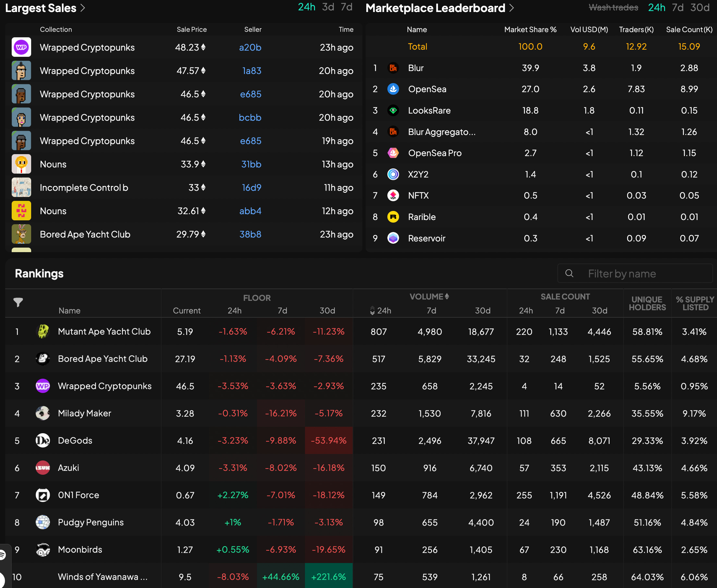Viewport: 717px width, 588px height.
Task: Select 24h tab in Marketplace Leaderboard
Action: [657, 7]
